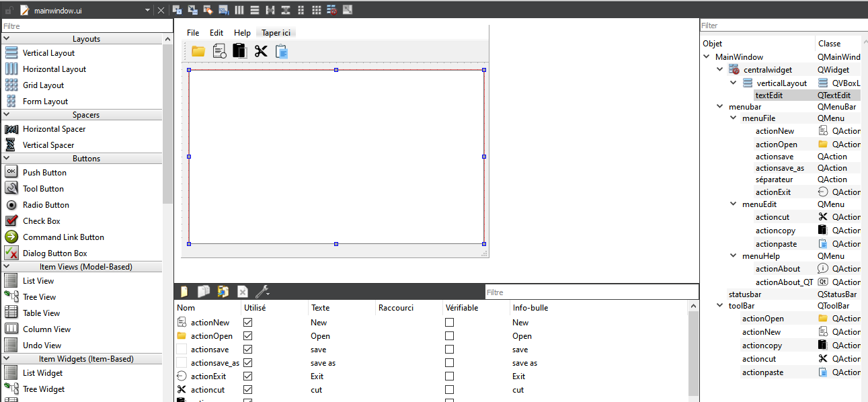This screenshot has height=402, width=868.
Task: Collapse the menubar tree node
Action: (720, 106)
